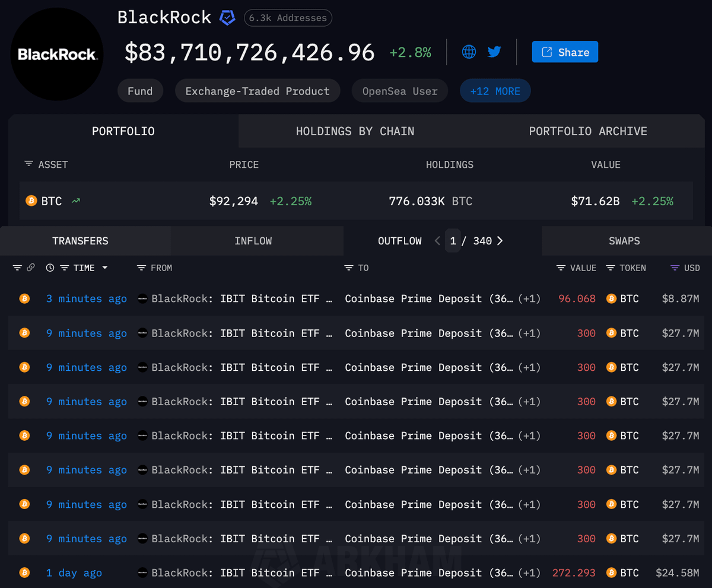Open the '3 minutes ago' transaction link
Screen dimensions: 712x588
tap(87, 298)
